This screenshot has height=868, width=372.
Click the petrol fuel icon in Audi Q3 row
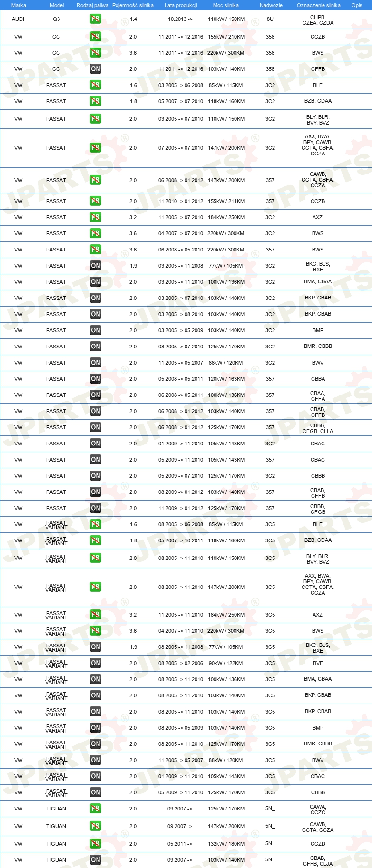click(x=96, y=19)
